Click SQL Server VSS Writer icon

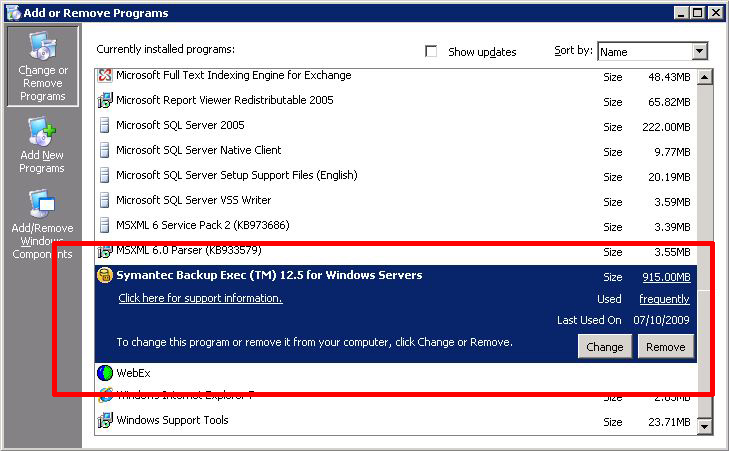[105, 200]
